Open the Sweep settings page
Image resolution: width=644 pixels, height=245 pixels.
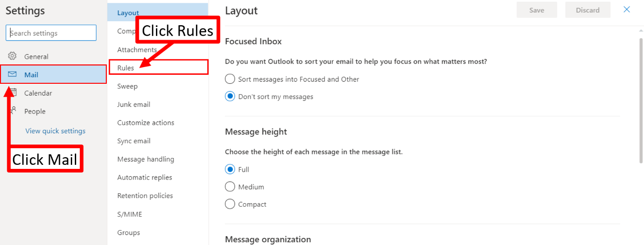[x=128, y=86]
